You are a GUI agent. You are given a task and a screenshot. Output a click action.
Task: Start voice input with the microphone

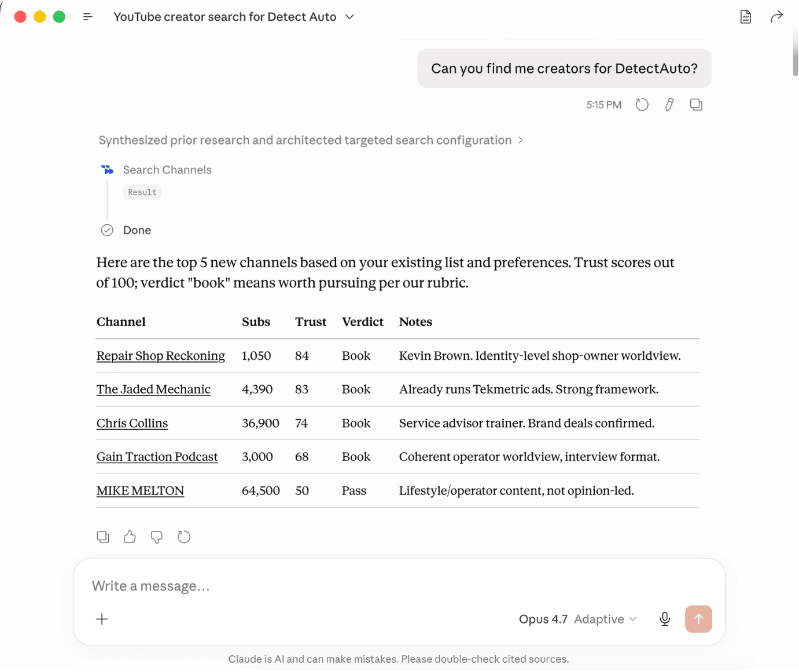pyautogui.click(x=665, y=619)
